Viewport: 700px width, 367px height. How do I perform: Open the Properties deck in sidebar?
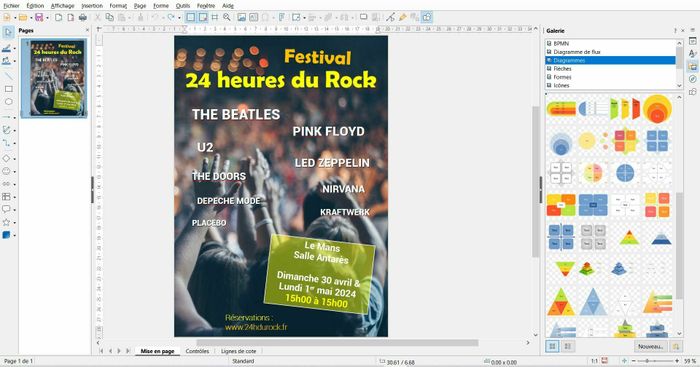692,41
